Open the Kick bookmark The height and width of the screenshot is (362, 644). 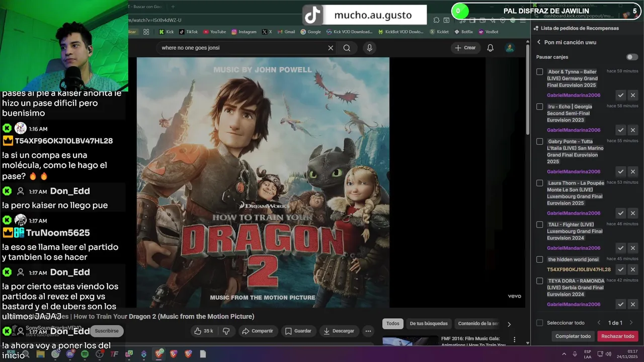click(166, 32)
